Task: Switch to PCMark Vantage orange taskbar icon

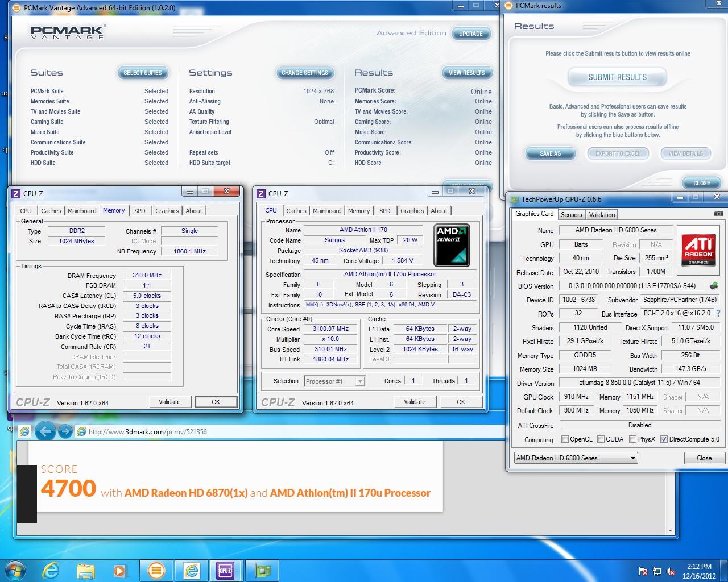Action: [156, 570]
